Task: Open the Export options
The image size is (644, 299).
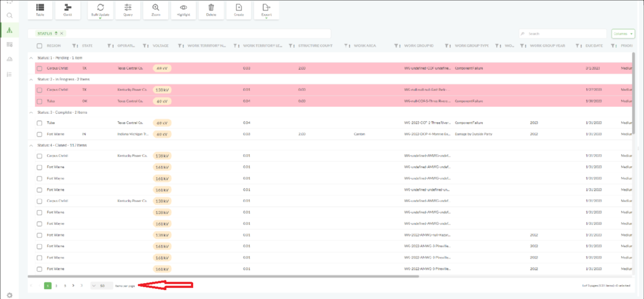Action: coord(266,10)
